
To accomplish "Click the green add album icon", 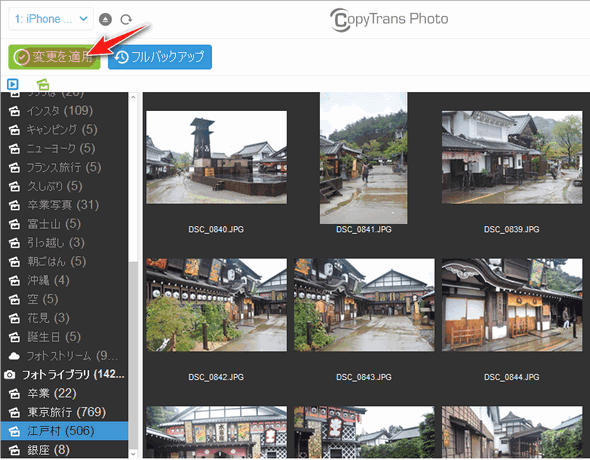I will point(43,84).
